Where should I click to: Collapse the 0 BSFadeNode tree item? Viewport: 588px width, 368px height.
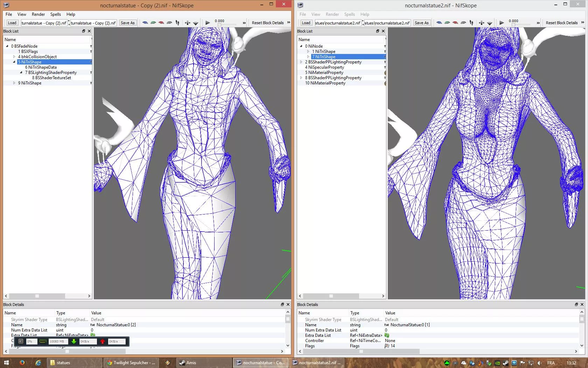click(7, 46)
